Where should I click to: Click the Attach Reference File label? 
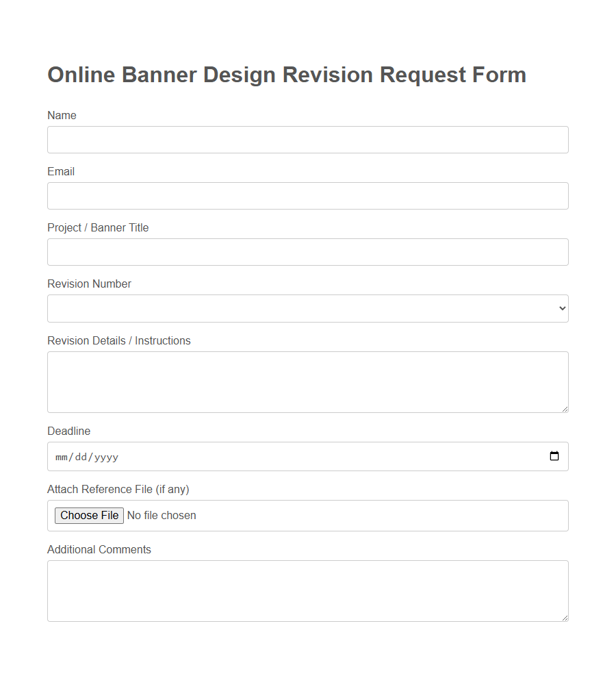click(x=118, y=489)
